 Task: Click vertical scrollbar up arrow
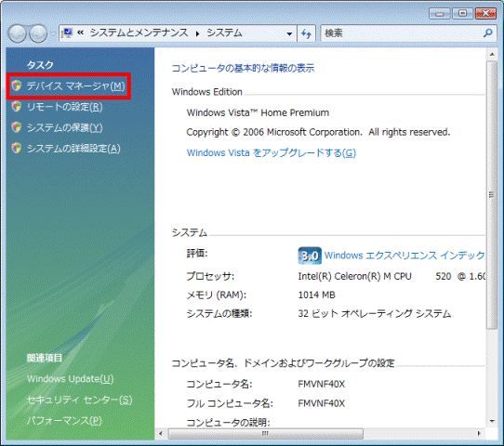point(492,54)
